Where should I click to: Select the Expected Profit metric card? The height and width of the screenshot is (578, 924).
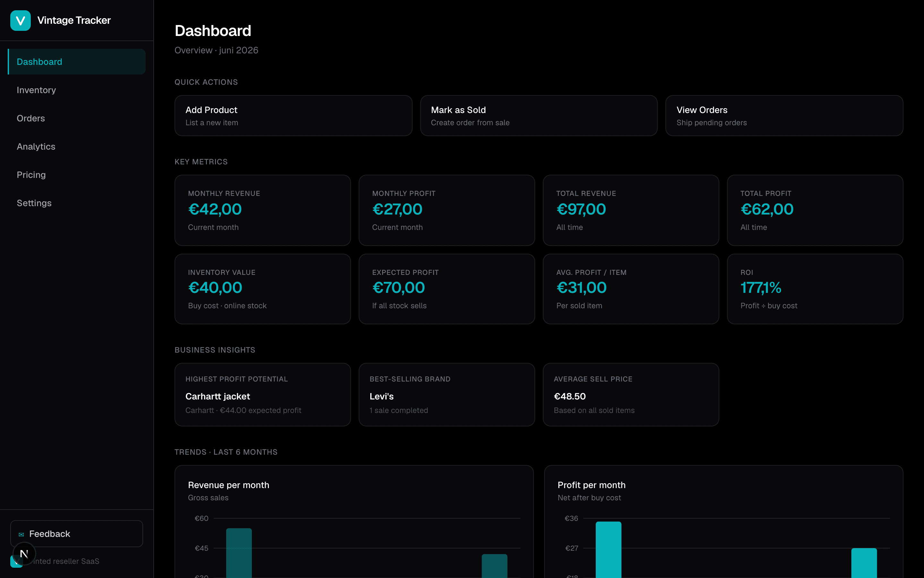pos(447,289)
